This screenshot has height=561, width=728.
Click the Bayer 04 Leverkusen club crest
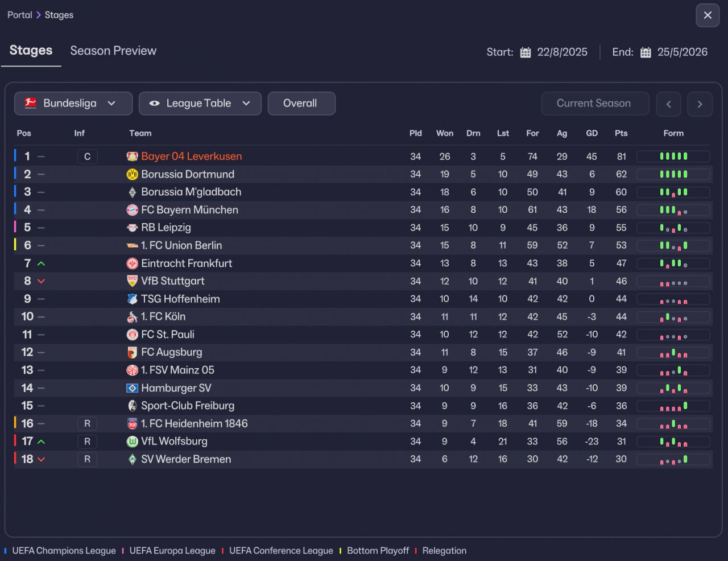pos(132,156)
